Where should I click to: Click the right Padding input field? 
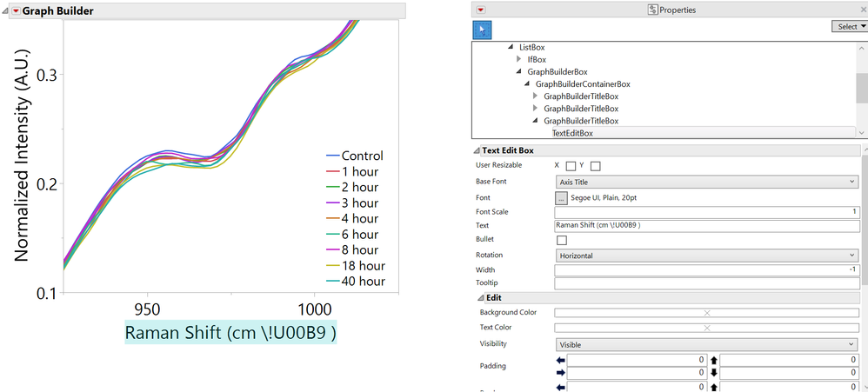pos(637,373)
